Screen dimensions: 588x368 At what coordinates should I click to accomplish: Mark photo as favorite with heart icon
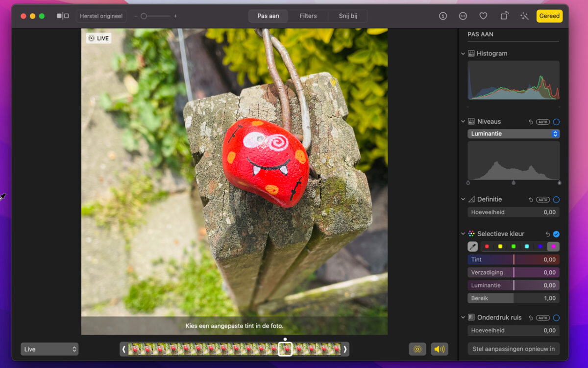point(483,16)
